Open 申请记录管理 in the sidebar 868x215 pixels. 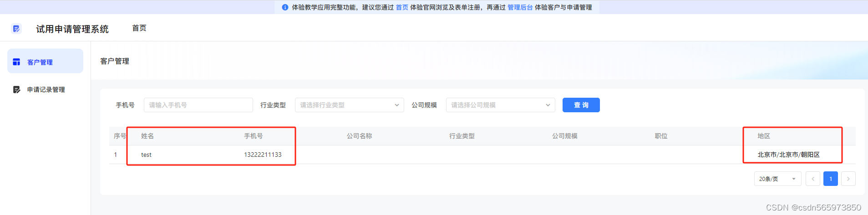click(45, 90)
